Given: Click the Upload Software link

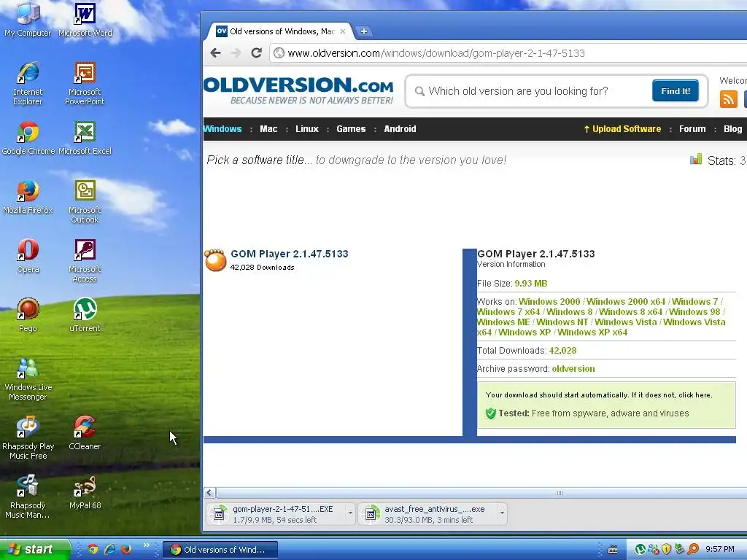Looking at the screenshot, I should point(622,129).
